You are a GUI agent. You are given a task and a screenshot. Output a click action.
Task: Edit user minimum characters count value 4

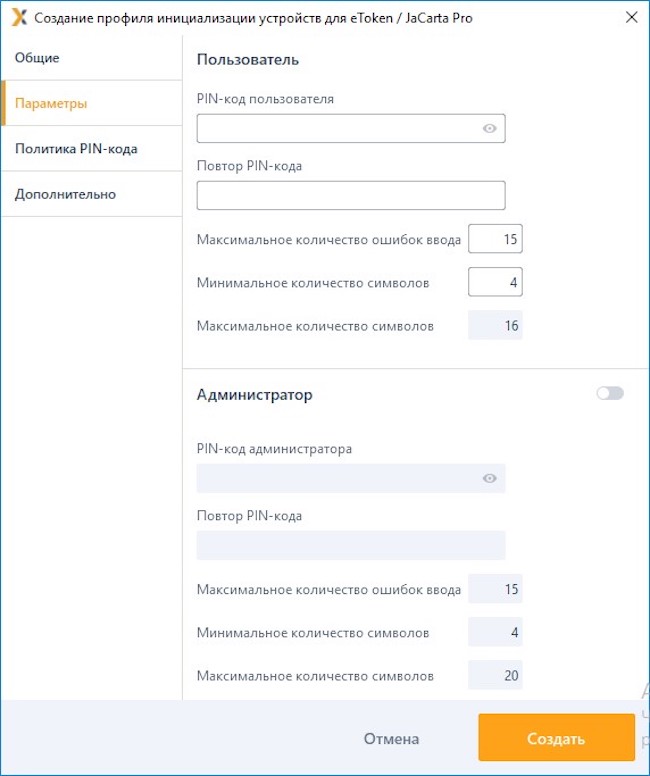495,283
